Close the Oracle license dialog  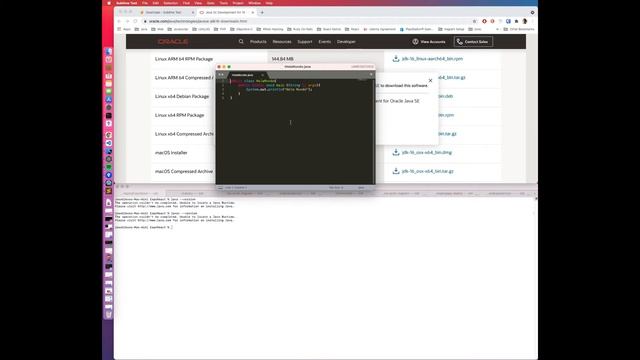430,80
